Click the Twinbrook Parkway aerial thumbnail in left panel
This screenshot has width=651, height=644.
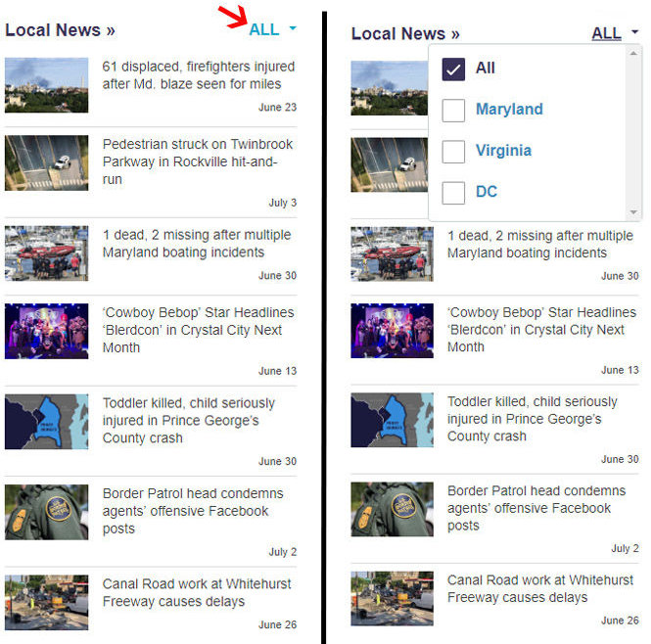point(46,162)
